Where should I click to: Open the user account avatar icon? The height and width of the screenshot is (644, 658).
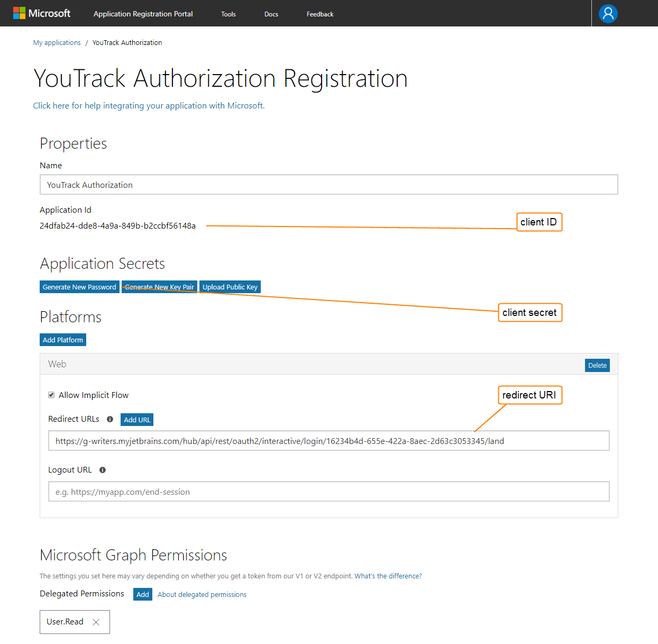coord(608,14)
